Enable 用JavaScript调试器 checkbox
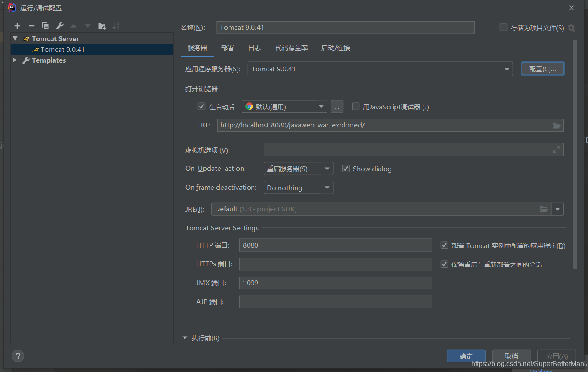 (356, 106)
